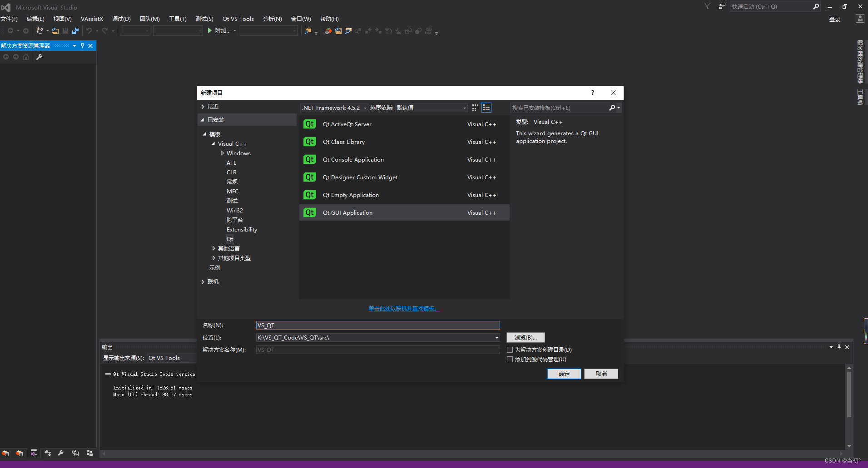Click the Cancel button in dialog
The image size is (868, 468).
click(601, 374)
